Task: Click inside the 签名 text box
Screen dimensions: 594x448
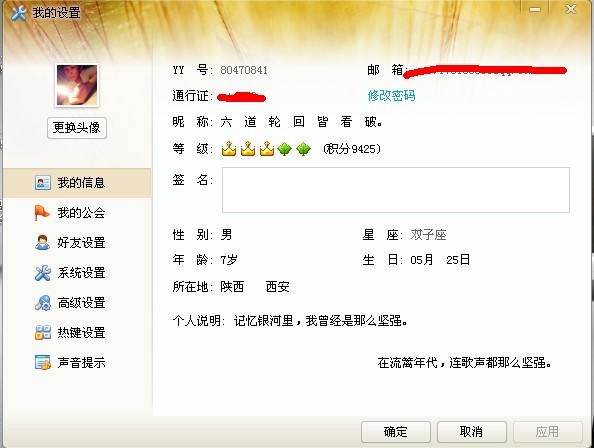Action: [x=395, y=190]
